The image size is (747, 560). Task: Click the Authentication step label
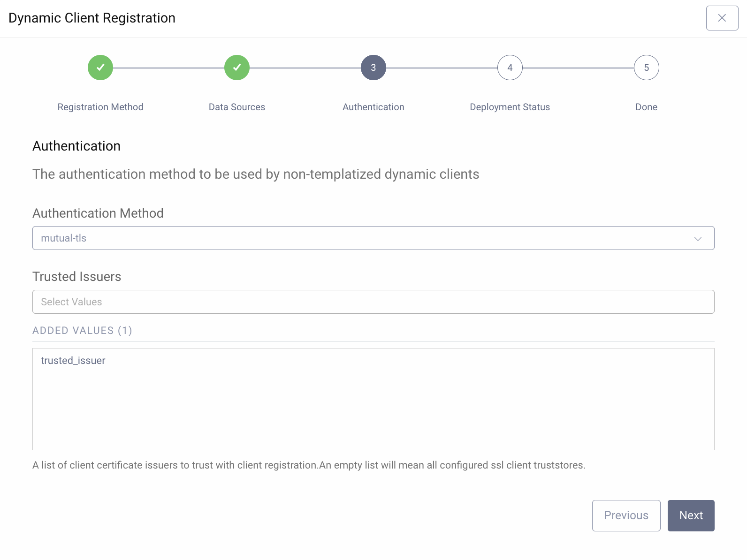click(373, 107)
